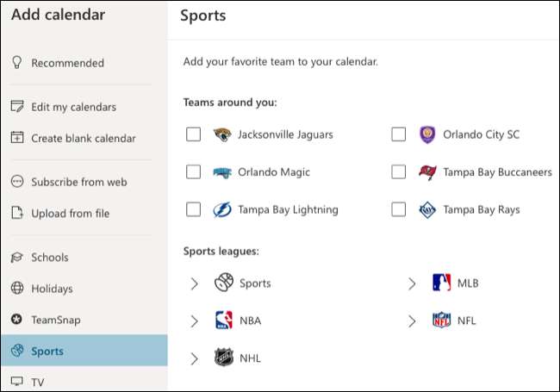Expand the NFL league list
Screen dimensions: 560x392
pyautogui.click(x=412, y=320)
